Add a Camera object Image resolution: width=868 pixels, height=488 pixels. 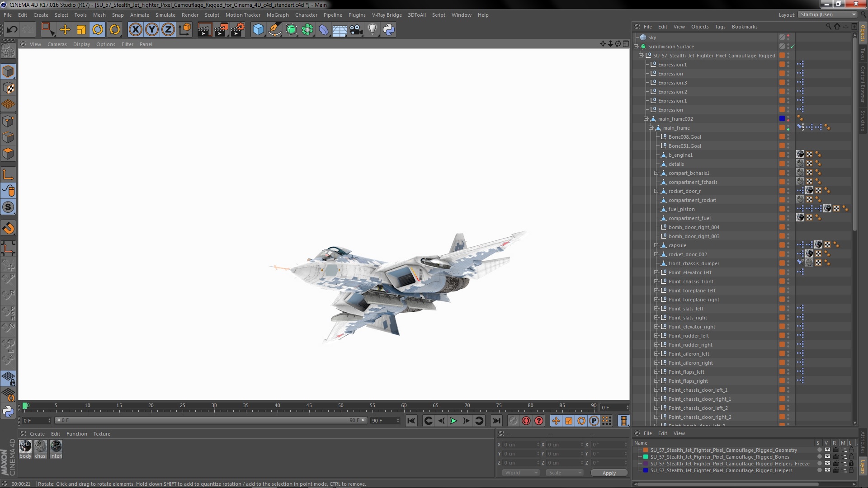tap(356, 30)
